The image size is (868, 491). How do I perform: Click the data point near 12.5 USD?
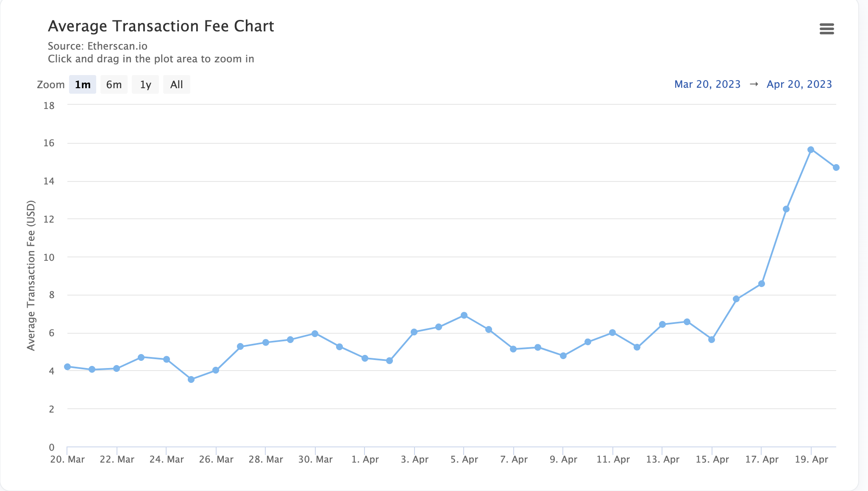coord(786,209)
